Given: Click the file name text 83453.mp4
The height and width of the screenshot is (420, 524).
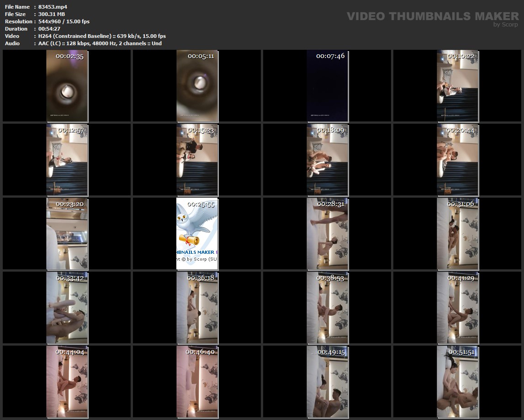Looking at the screenshot, I should click(53, 7).
